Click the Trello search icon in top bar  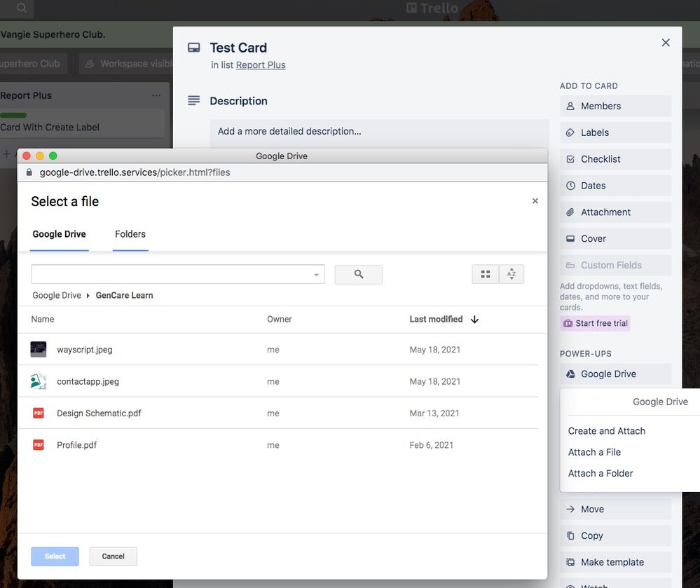[22, 8]
